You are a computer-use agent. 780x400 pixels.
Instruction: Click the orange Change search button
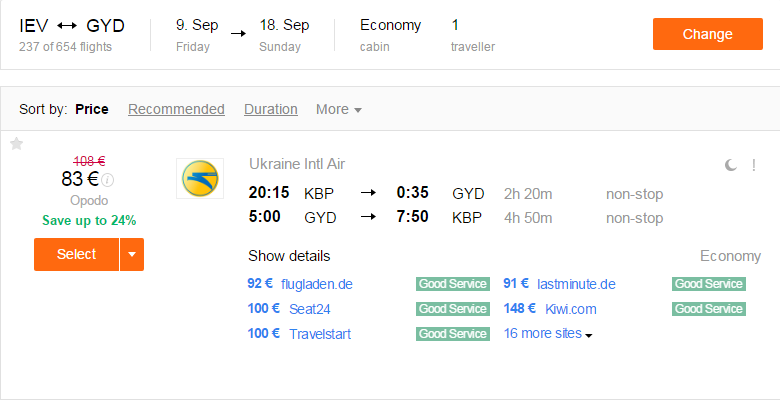(x=707, y=34)
